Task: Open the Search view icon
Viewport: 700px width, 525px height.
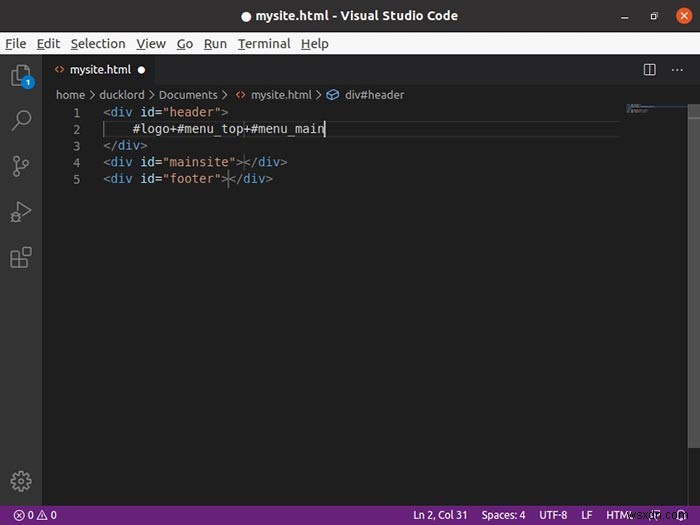Action: coord(21,120)
